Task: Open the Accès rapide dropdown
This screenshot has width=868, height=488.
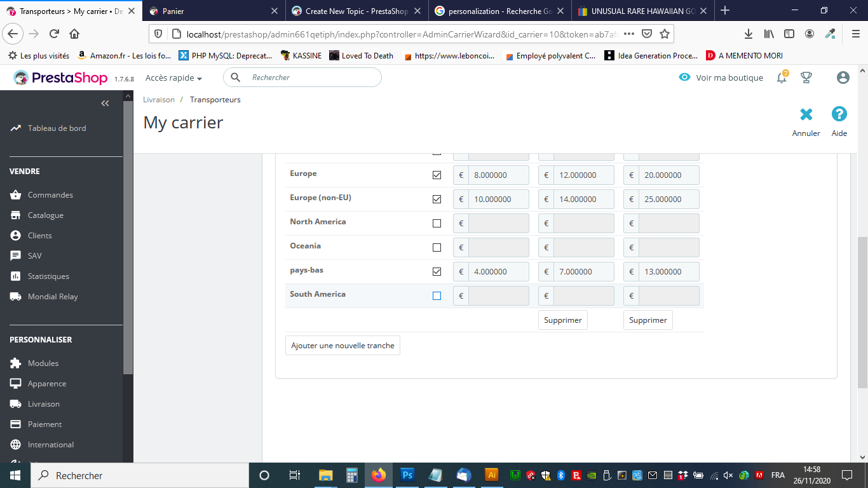Action: [x=173, y=78]
